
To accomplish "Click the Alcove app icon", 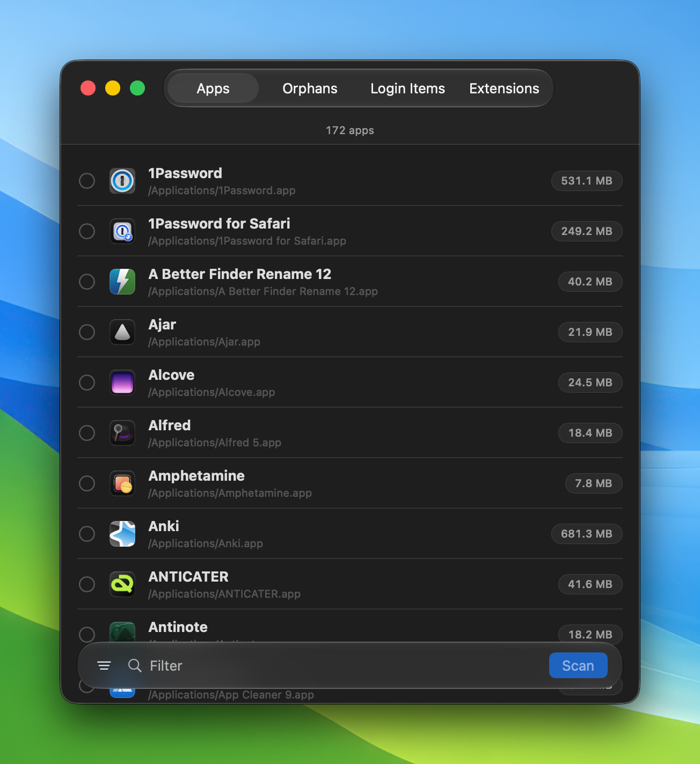I will coord(122,383).
